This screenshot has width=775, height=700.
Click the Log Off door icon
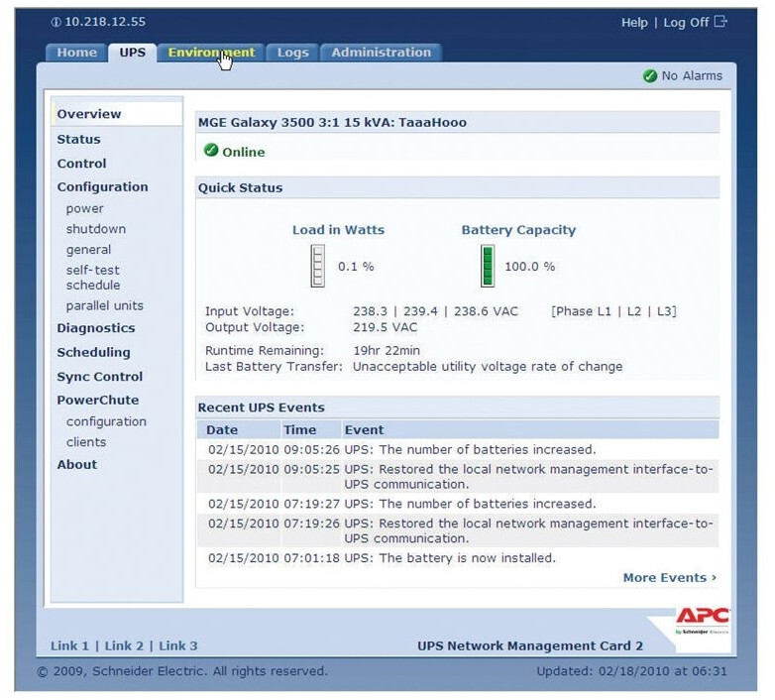point(720,22)
